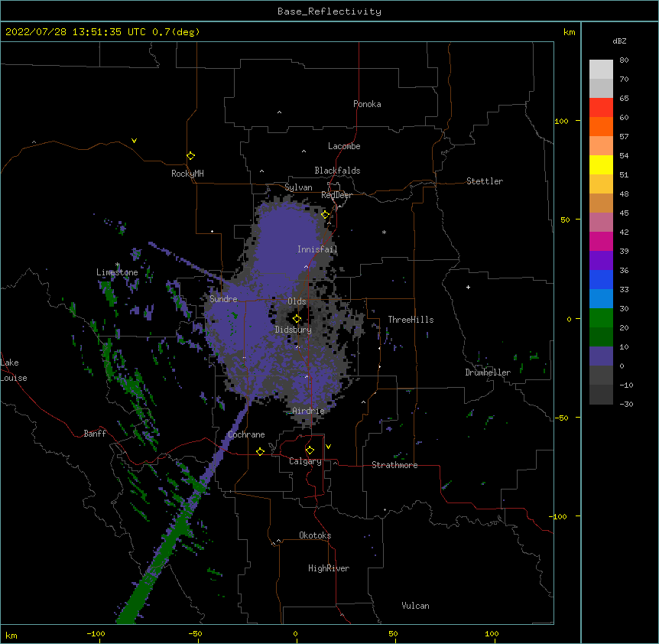Click the yellow diamond marker beside RedDeer
Viewport: 659px width, 644px height.
[x=325, y=215]
